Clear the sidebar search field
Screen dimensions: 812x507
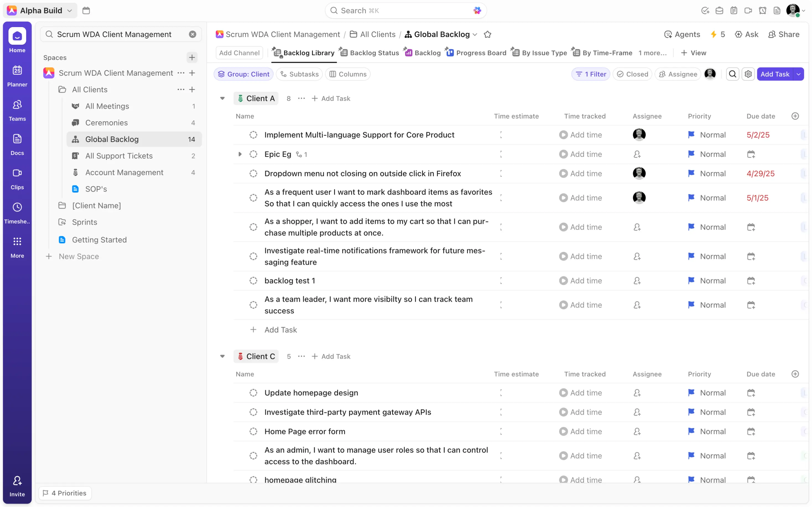tap(192, 34)
